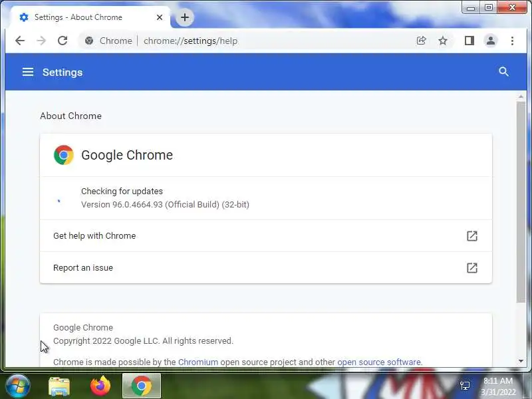The image size is (532, 399).
Task: Open the profile avatar icon
Action: coord(491,41)
